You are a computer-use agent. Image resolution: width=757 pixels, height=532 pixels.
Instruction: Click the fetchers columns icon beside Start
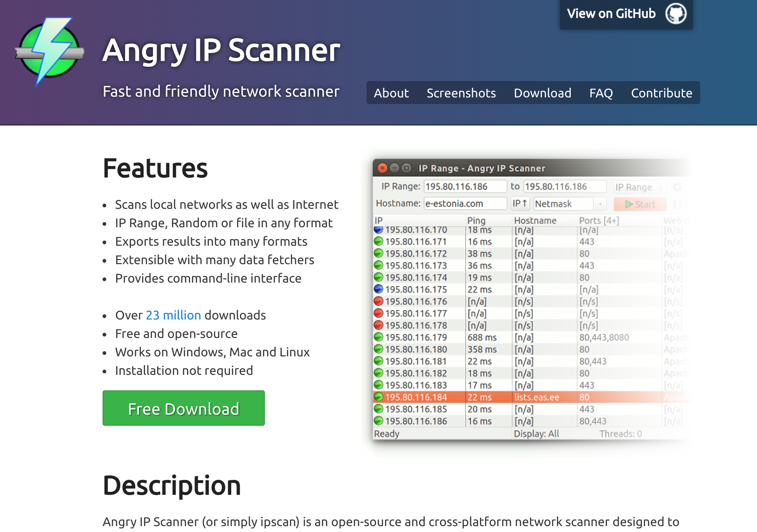point(677,204)
